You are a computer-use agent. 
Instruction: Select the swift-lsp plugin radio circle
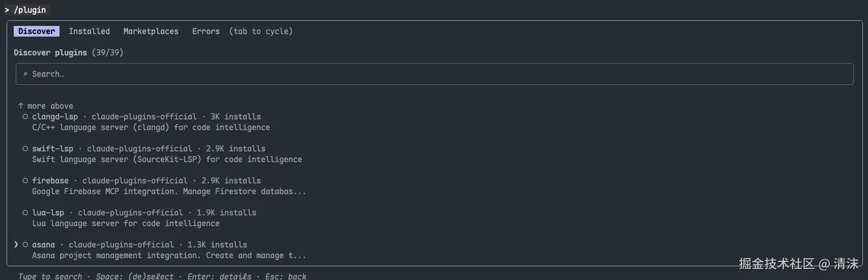point(25,149)
